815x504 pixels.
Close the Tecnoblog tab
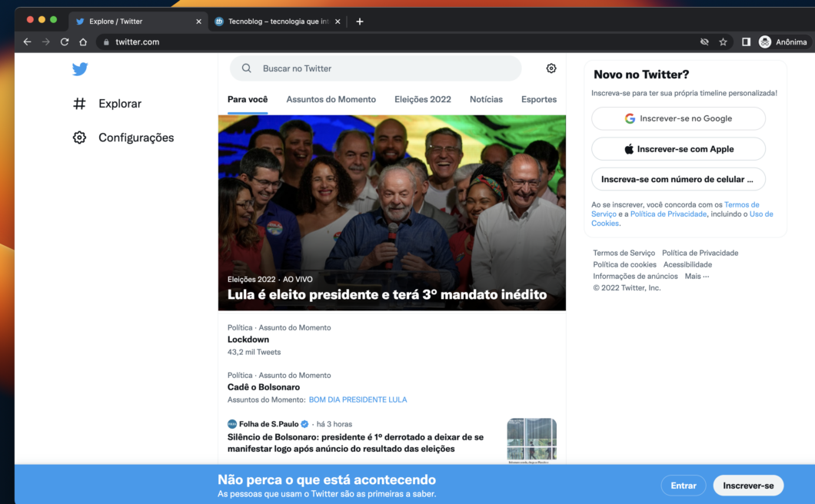pos(338,22)
